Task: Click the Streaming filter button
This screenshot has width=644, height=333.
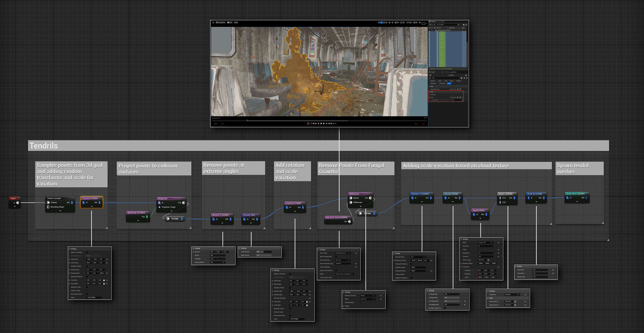Action: 442,84
